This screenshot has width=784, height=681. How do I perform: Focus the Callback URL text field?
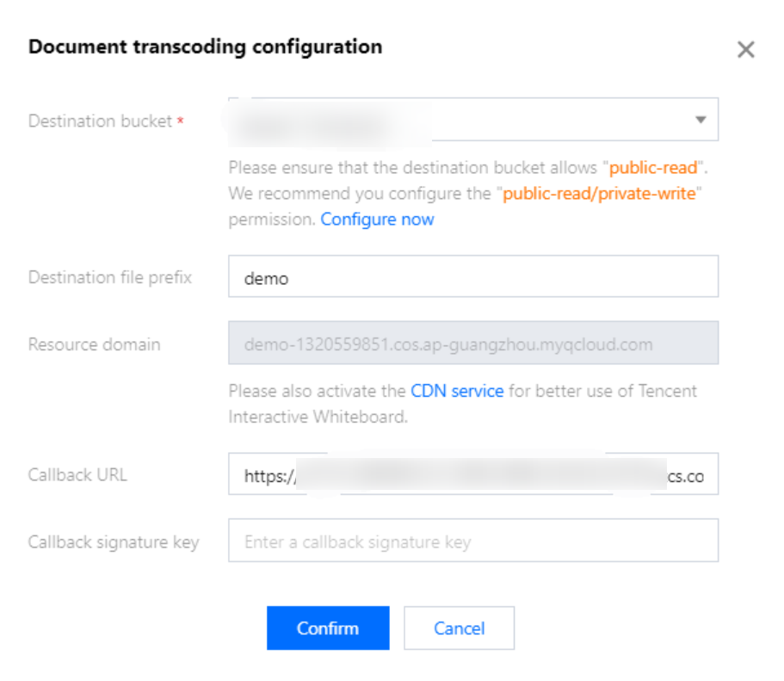point(472,475)
